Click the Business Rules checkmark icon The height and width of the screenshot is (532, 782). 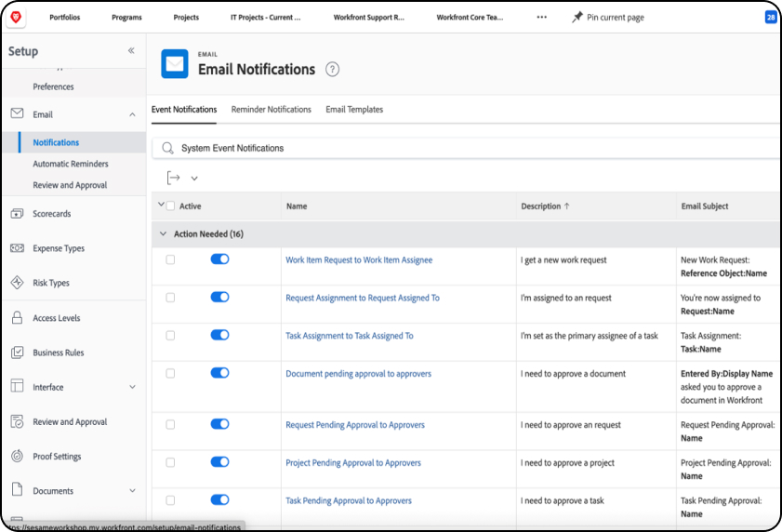coord(17,352)
